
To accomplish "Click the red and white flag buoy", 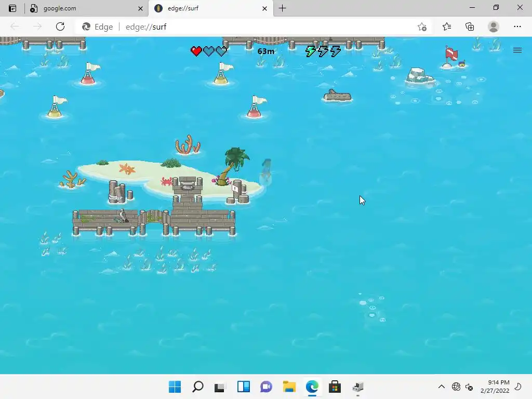I will tap(450, 57).
